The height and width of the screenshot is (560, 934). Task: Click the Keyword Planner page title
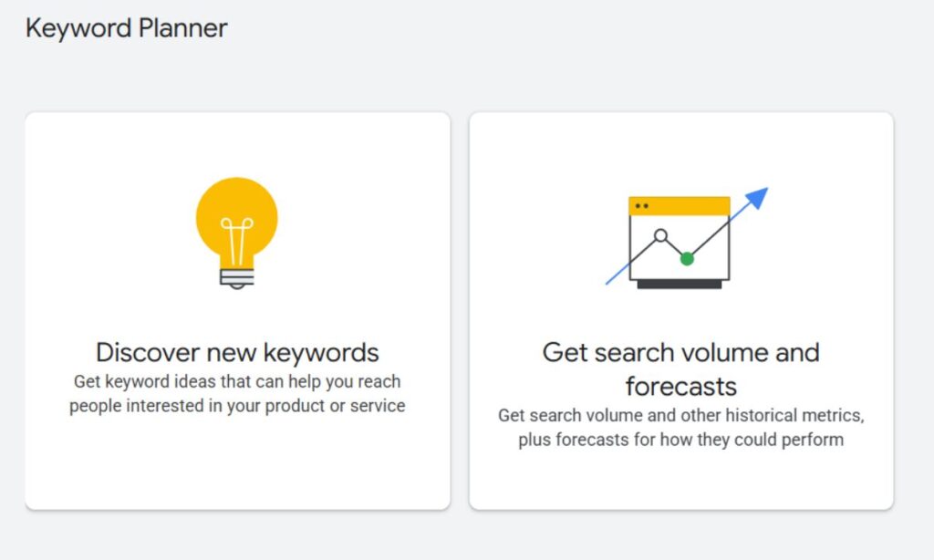[127, 28]
